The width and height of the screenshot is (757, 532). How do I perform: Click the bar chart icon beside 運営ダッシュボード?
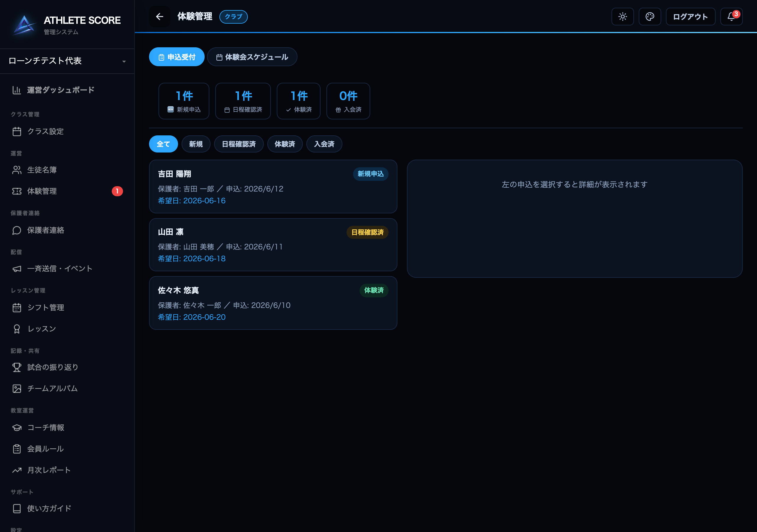[17, 90]
